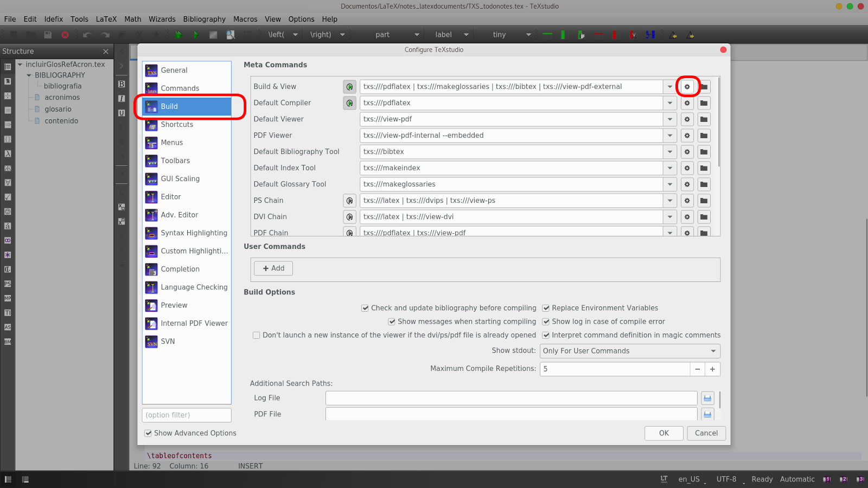Select 'glosario' in the Structure panel

tap(58, 110)
